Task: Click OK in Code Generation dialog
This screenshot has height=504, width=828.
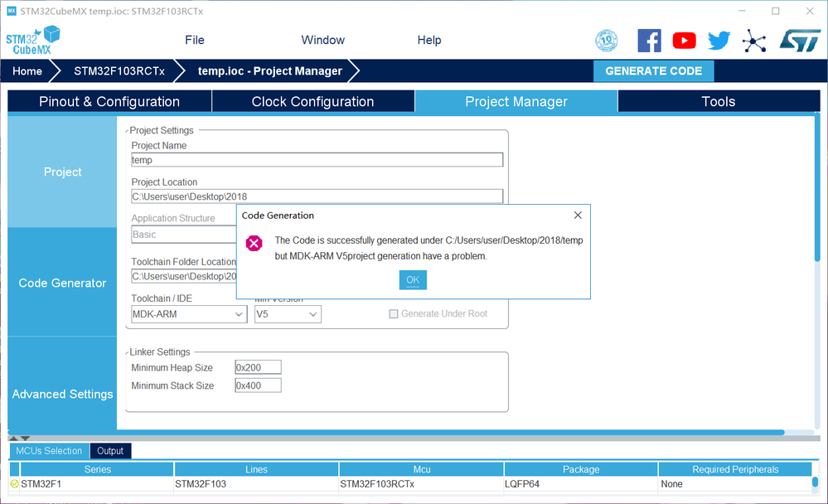Action: (x=413, y=280)
